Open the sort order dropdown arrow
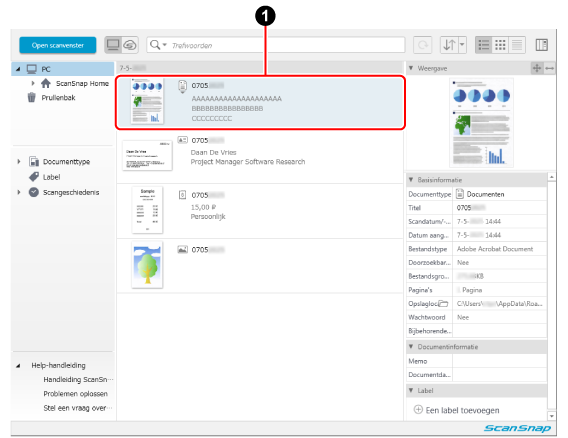Screen dimensions: 568x438 (x=462, y=45)
